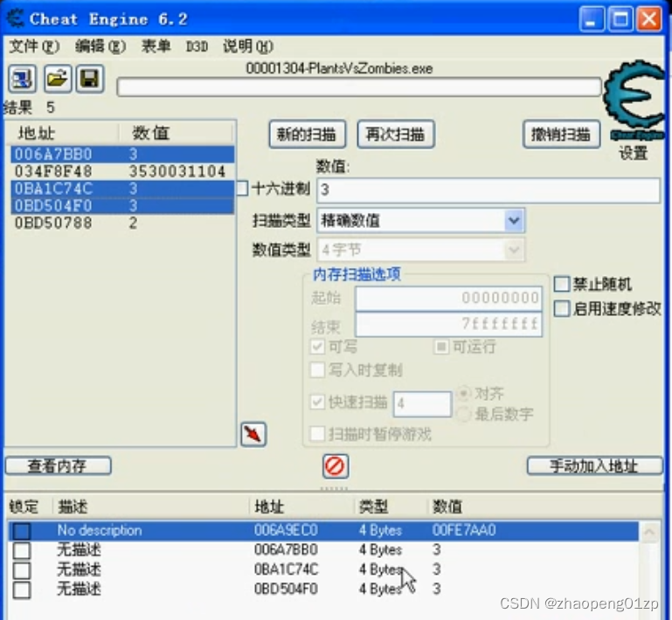This screenshot has height=620, width=672.
Task: Click the open process icon
Action: 22,79
